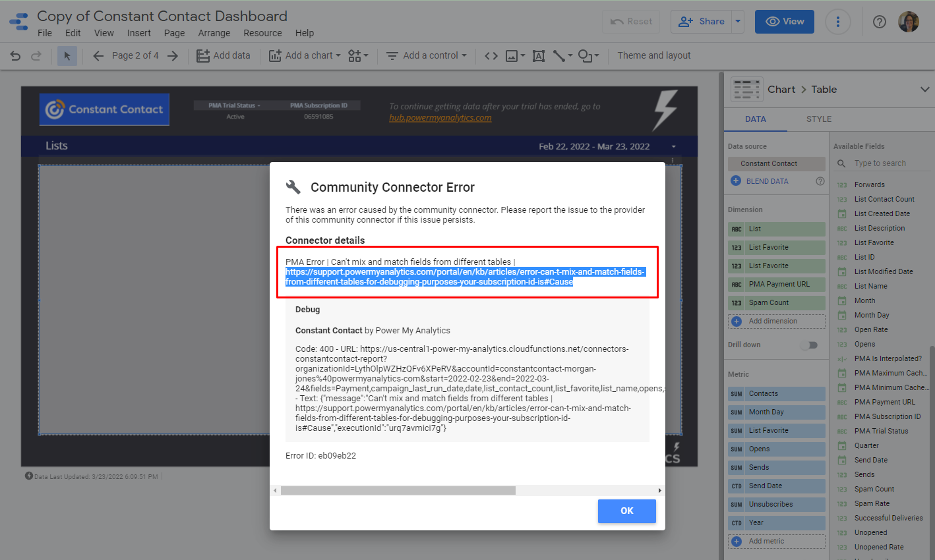Click the undo arrow icon
Viewport: 935px width, 560px height.
[15, 56]
